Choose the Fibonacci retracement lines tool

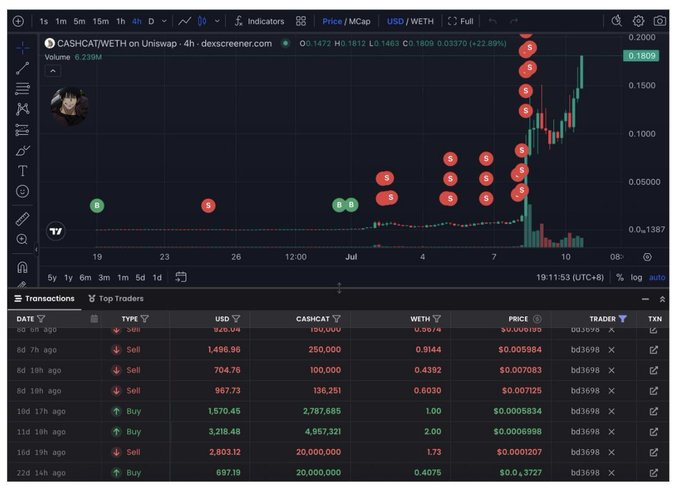23,88
